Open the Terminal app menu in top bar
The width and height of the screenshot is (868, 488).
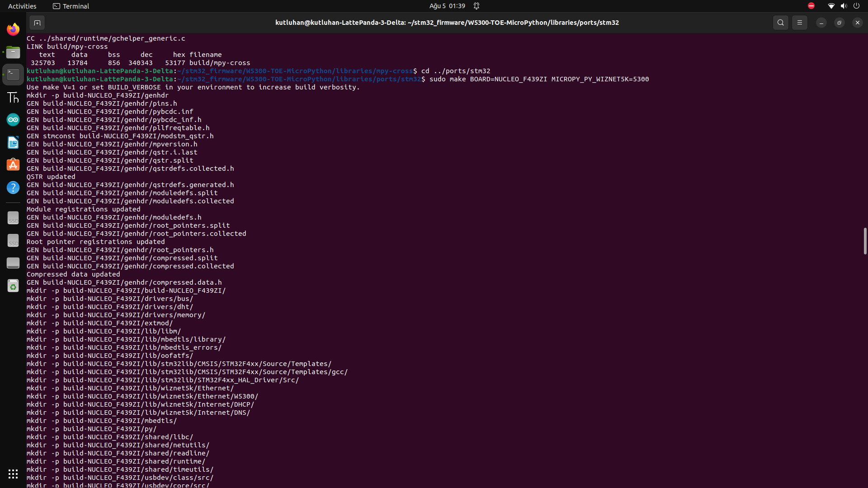click(71, 6)
